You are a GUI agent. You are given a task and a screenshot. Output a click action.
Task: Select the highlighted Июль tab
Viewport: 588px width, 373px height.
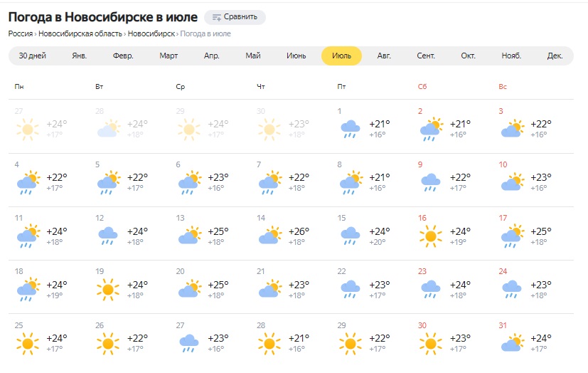(341, 56)
